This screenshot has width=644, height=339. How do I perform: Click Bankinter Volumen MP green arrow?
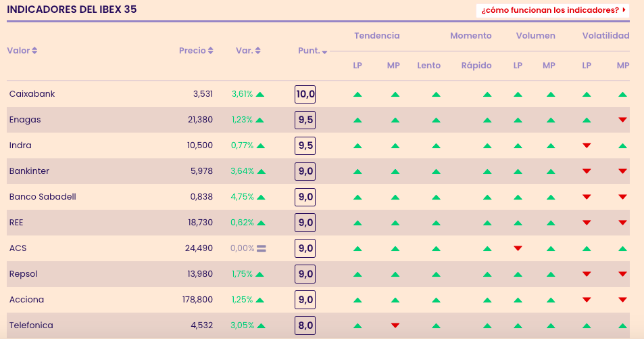[x=551, y=172]
